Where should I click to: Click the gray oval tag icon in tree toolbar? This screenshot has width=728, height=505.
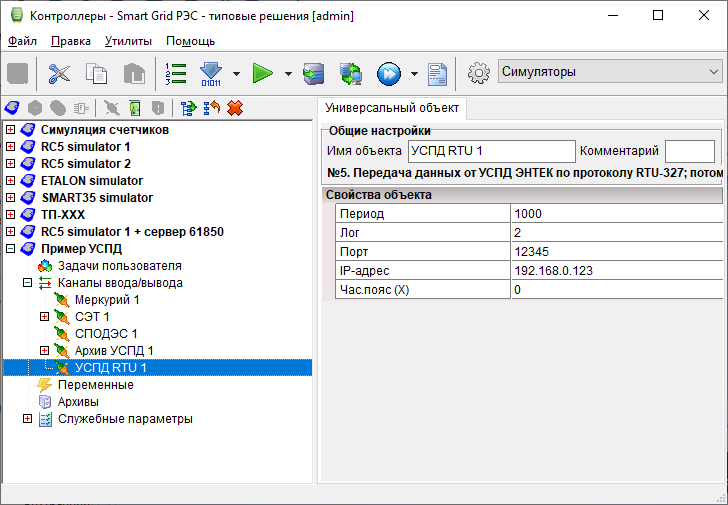pyautogui.click(x=58, y=108)
